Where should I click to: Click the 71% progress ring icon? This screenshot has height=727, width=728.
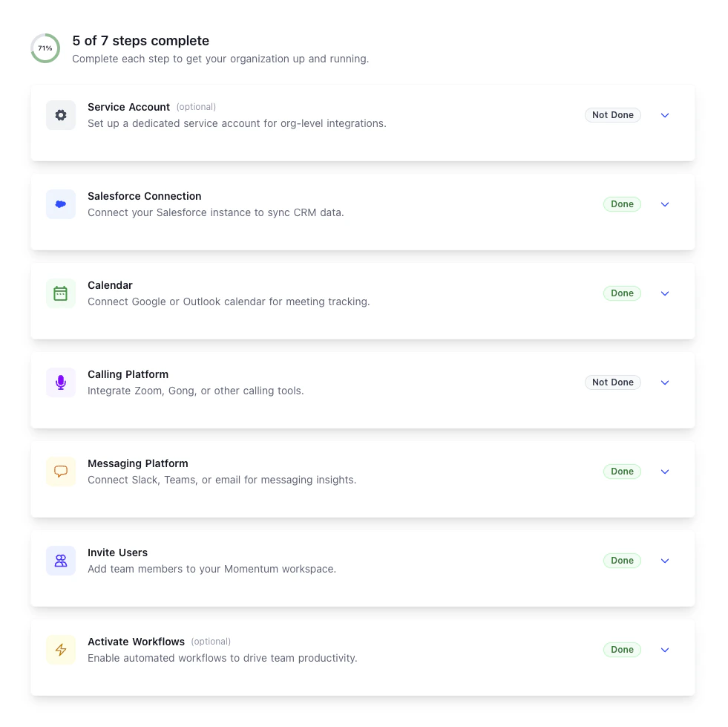[x=45, y=48]
